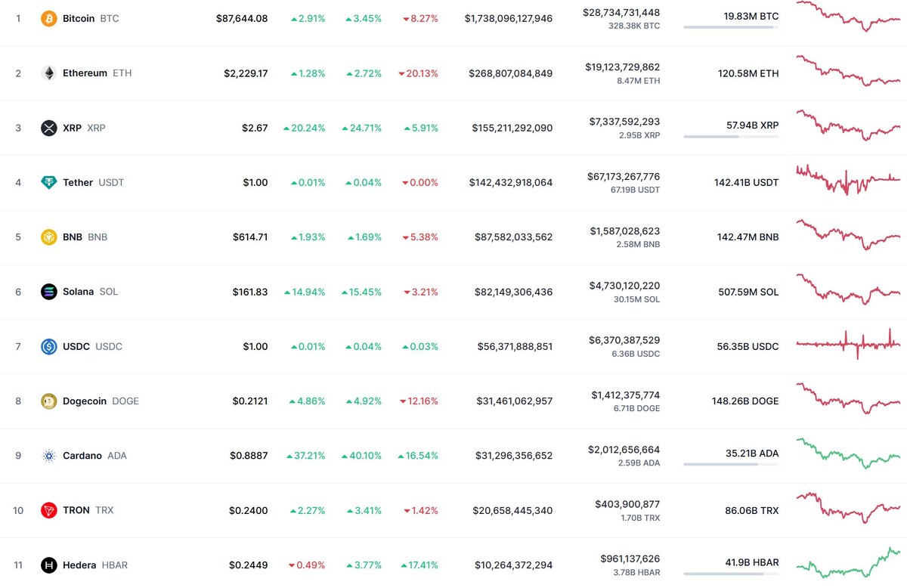The width and height of the screenshot is (907, 588).
Task: Select the TRON logo icon
Action: [x=49, y=509]
